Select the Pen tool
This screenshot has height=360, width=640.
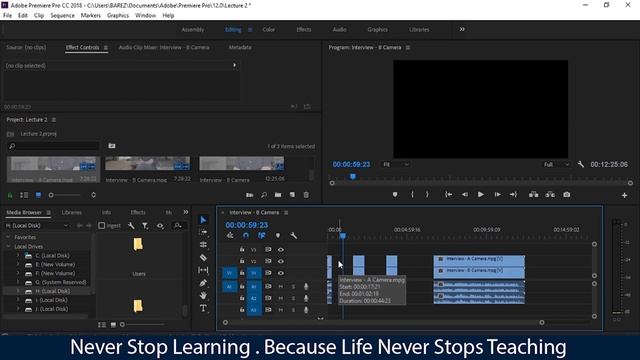click(x=203, y=283)
